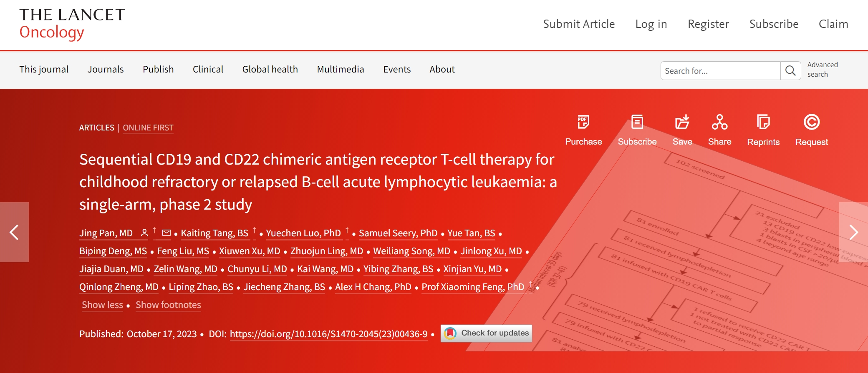Screen dimensions: 868x373
Task: Open the Publish menu
Action: (158, 69)
